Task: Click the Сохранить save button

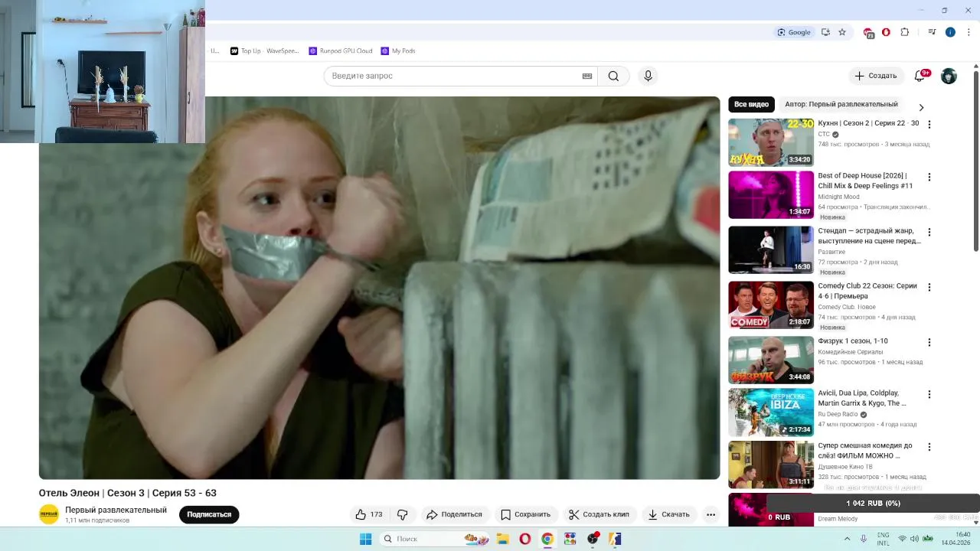Action: [525, 514]
